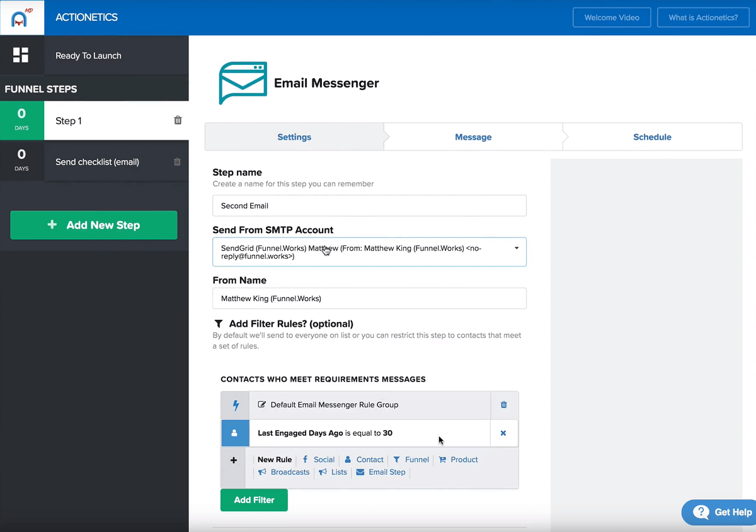Screen dimensions: 756x532
Task: Click the 0 DAYS badge for Send checklist
Action: [x=22, y=162]
